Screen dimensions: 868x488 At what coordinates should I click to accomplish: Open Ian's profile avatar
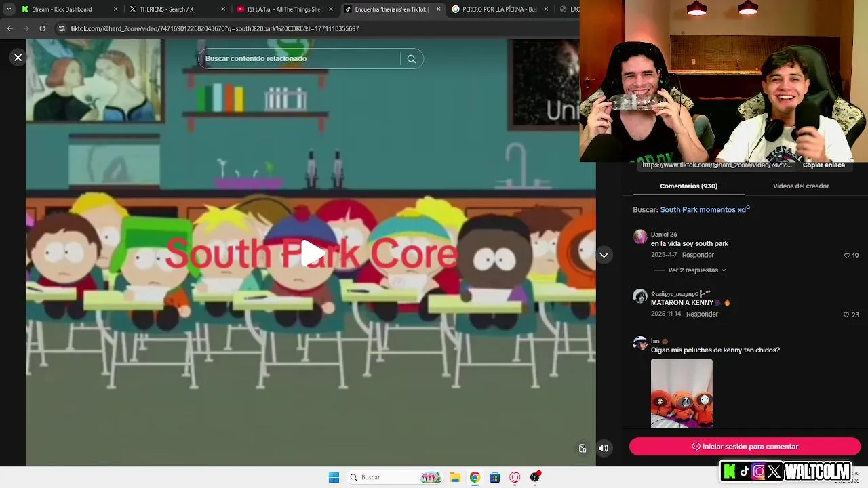(640, 343)
